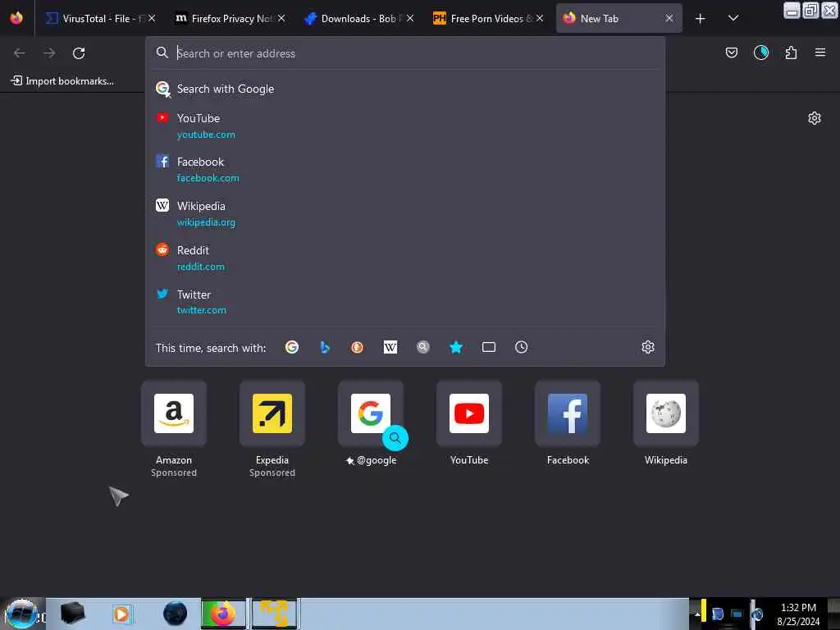Search this time with Wikipedia icon
The height and width of the screenshot is (630, 840).
pos(390,347)
